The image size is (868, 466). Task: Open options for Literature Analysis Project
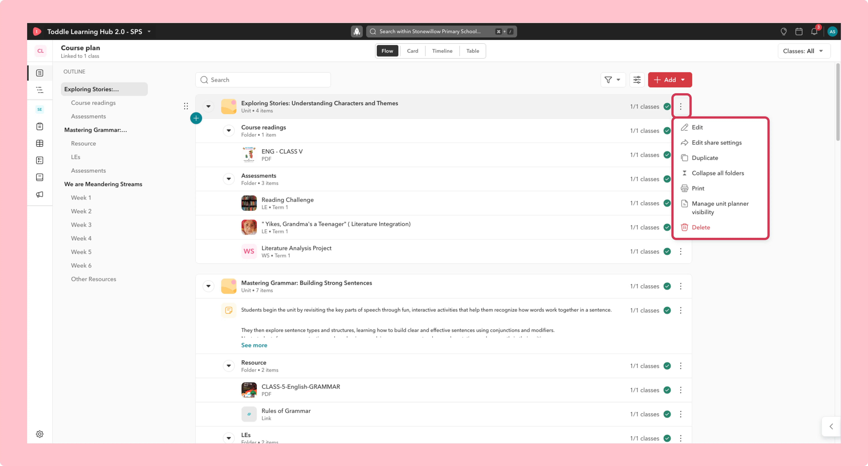681,251
